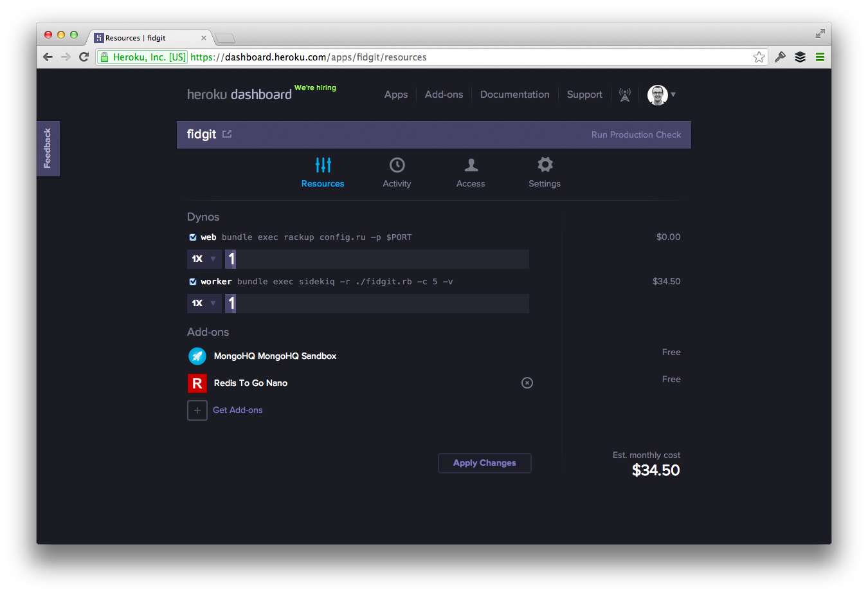Click Run Production Check link
Screen dimensions: 868x595
[x=636, y=135]
